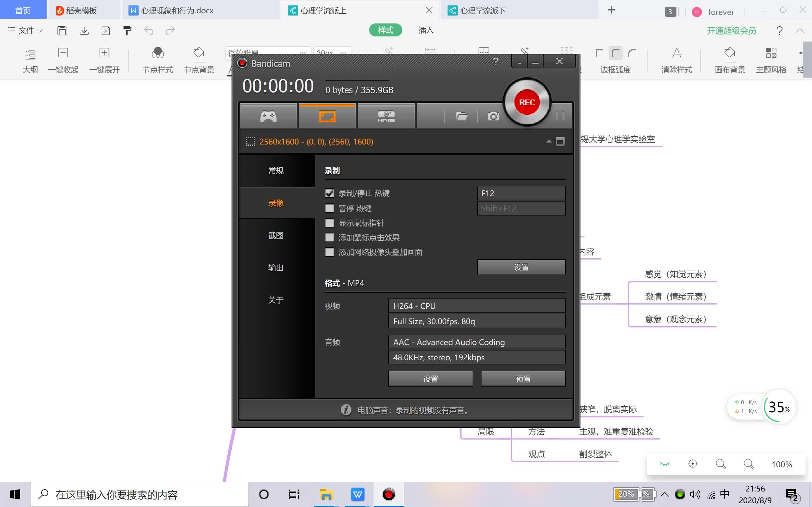
Task: Click the REC button to start recording
Action: (526, 102)
